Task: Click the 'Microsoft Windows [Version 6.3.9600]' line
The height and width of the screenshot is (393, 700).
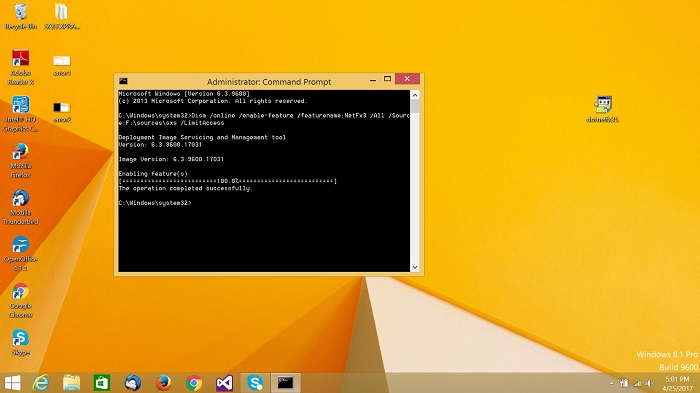Action: click(x=184, y=94)
